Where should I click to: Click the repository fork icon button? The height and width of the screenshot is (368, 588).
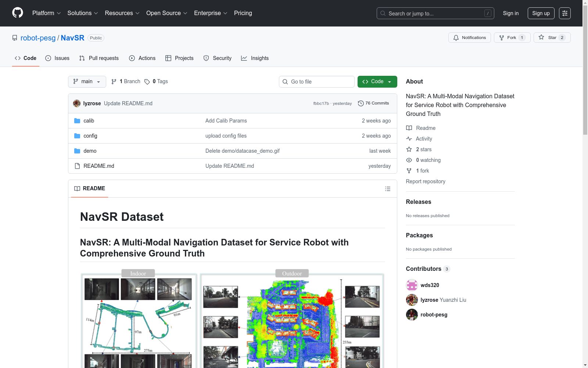coord(502,38)
